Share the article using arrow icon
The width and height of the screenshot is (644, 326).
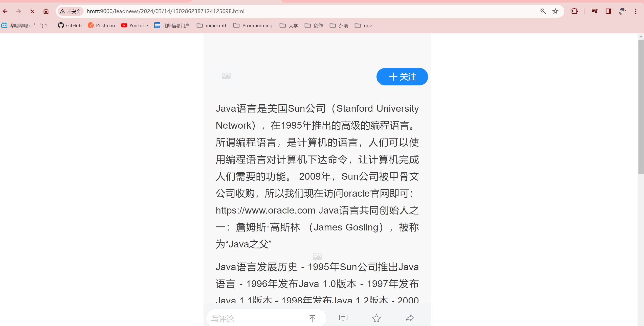point(410,318)
